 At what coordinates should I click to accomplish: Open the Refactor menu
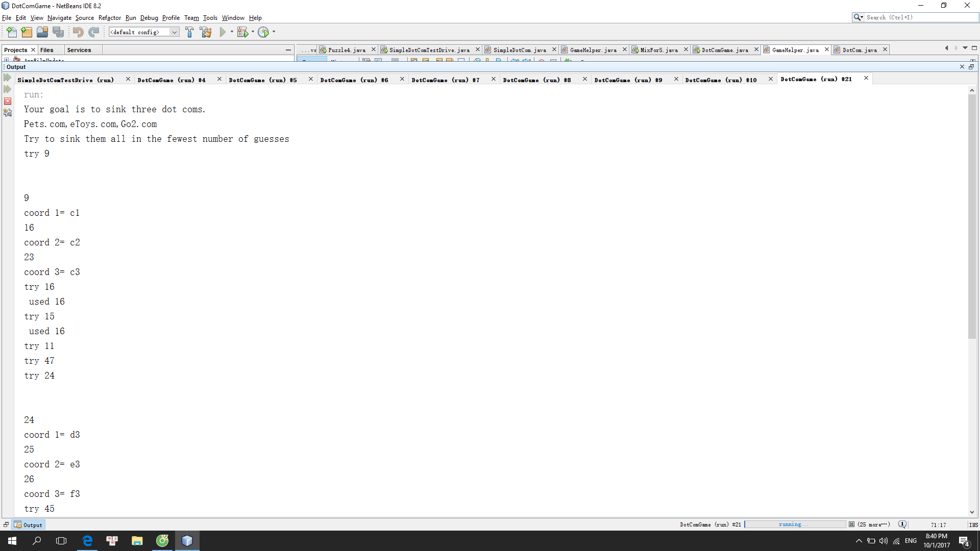tap(109, 18)
